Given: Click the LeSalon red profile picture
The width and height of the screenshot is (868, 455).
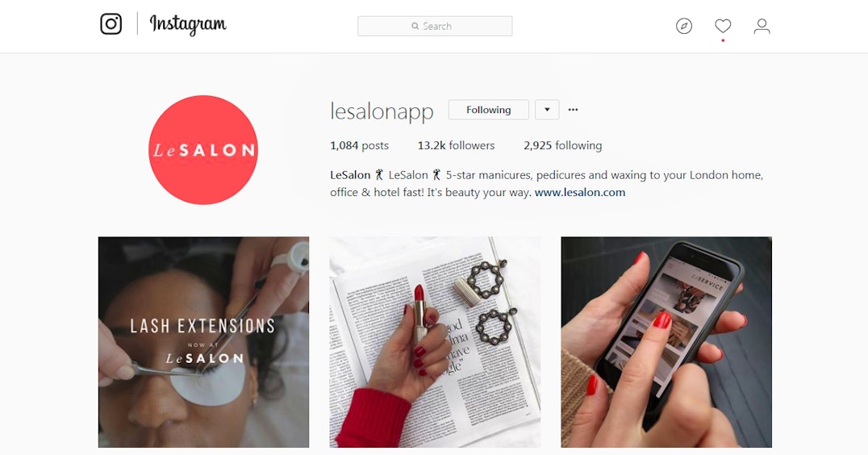Looking at the screenshot, I should point(203,150).
